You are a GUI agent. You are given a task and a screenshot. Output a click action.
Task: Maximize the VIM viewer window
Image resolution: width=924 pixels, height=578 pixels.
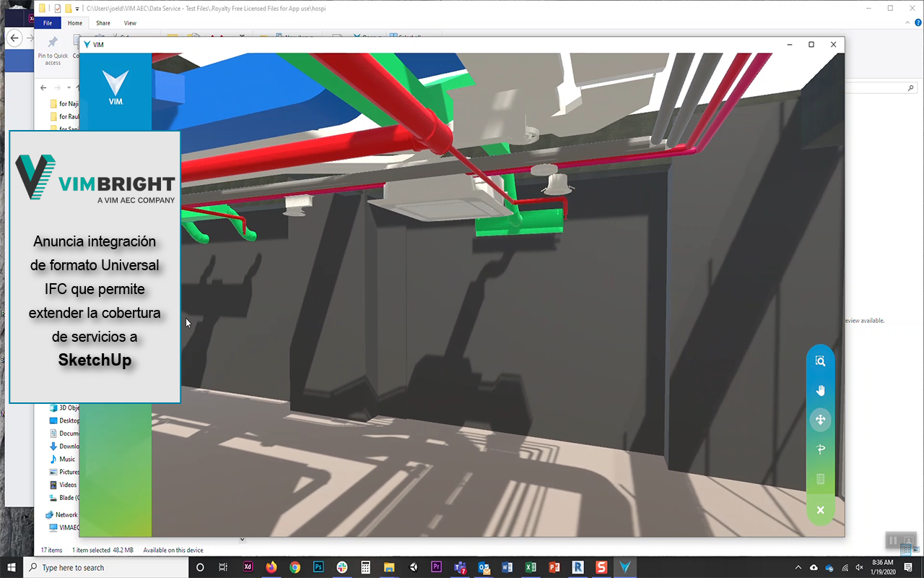point(811,45)
